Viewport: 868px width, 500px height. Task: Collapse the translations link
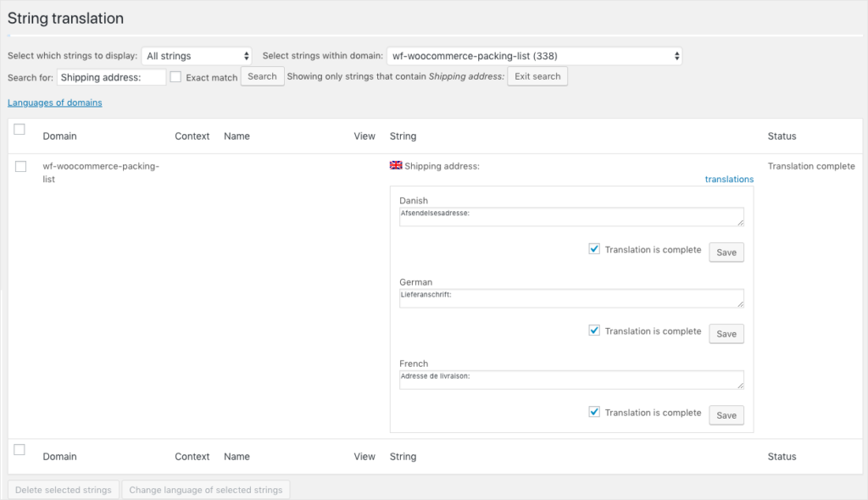pyautogui.click(x=729, y=179)
